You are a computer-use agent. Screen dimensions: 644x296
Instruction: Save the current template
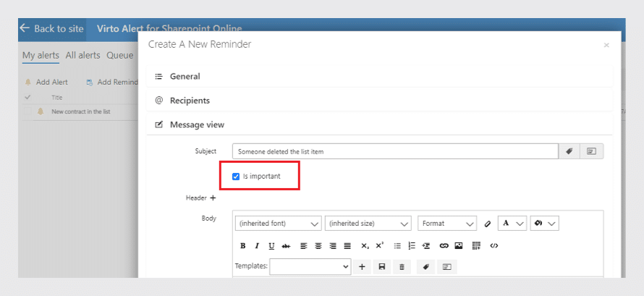click(382, 267)
